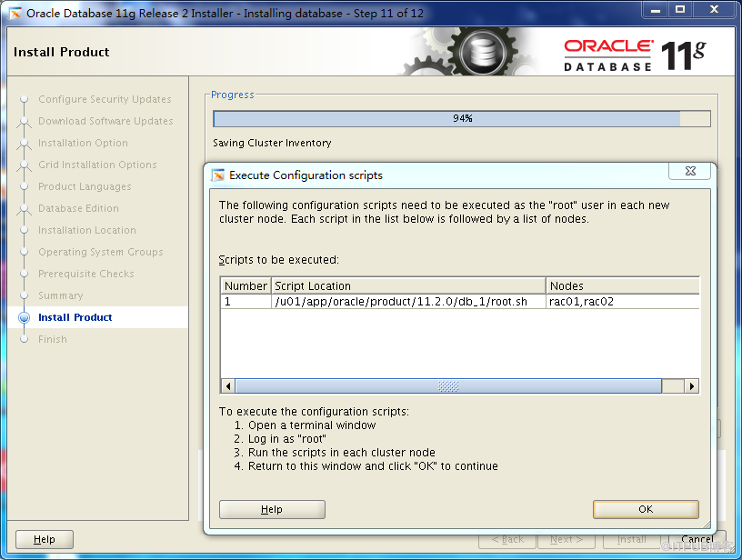The width and height of the screenshot is (742, 560).
Task: Select Install Product step in sidebar
Action: coord(75,317)
